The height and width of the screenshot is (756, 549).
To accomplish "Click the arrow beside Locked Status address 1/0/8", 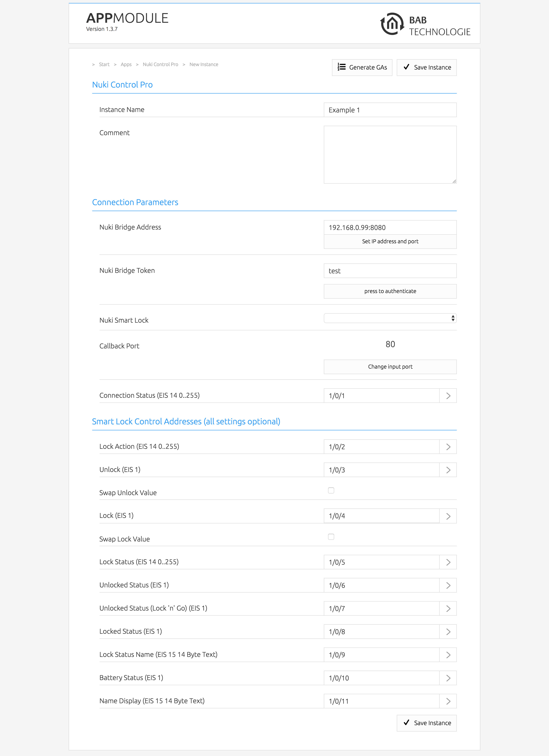I will click(448, 632).
